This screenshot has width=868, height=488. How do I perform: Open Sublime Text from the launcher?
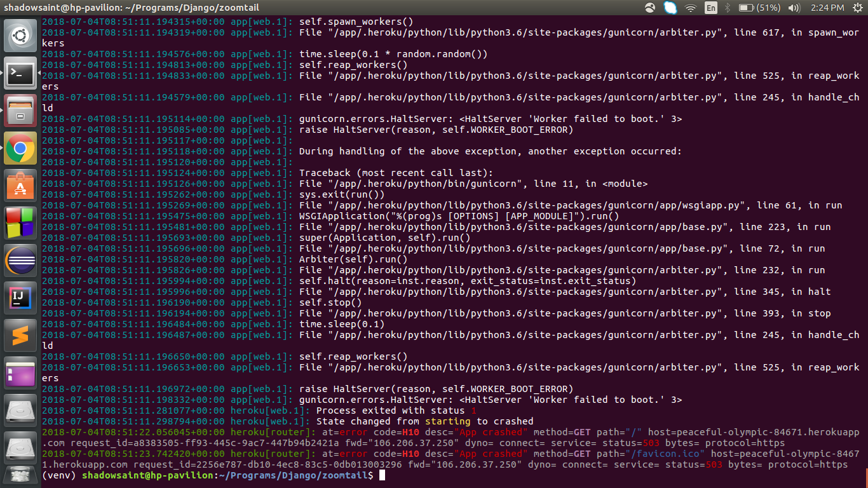[x=20, y=335]
